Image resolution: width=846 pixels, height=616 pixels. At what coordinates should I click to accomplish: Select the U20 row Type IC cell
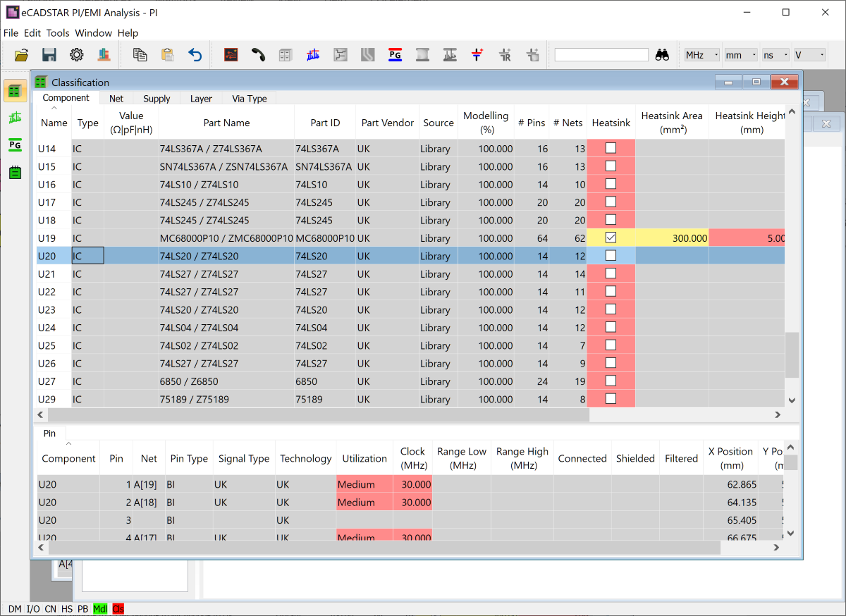pyautogui.click(x=87, y=256)
